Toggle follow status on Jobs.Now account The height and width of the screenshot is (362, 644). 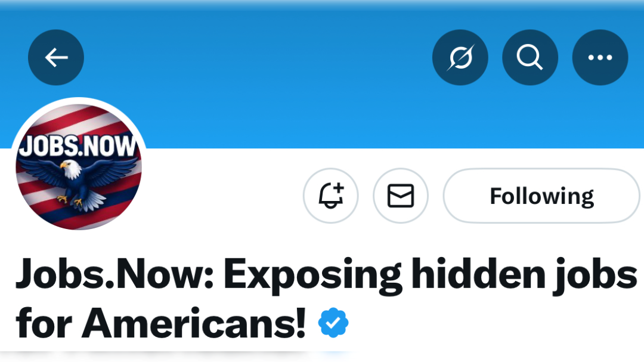pyautogui.click(x=541, y=196)
